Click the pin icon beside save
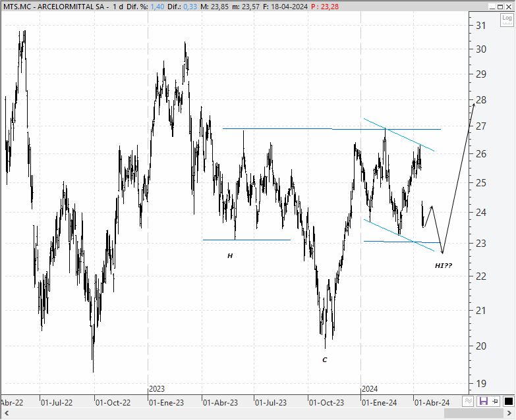The width and height of the screenshot is (516, 420). [x=496, y=402]
